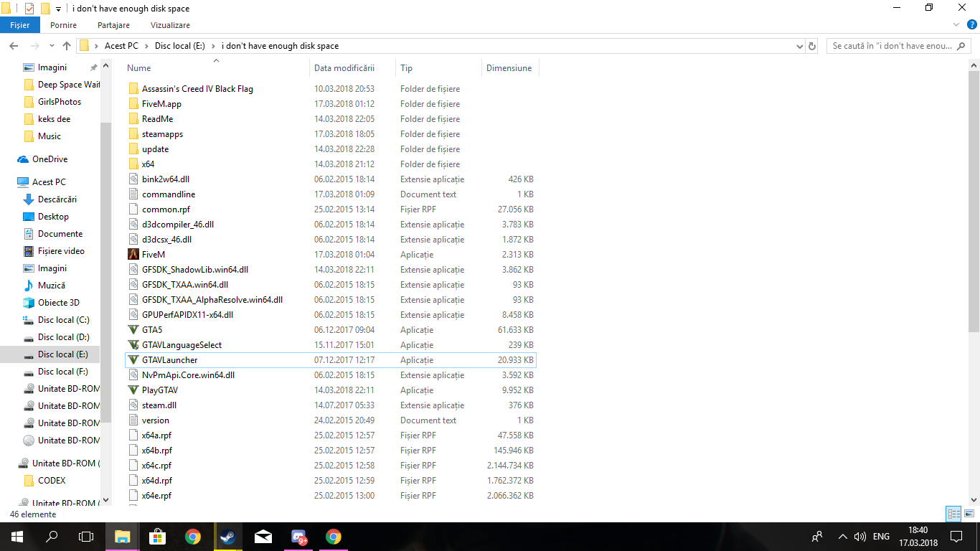Select the common.rpf file icon
Screen dimensions: 980x551
pyautogui.click(x=133, y=209)
